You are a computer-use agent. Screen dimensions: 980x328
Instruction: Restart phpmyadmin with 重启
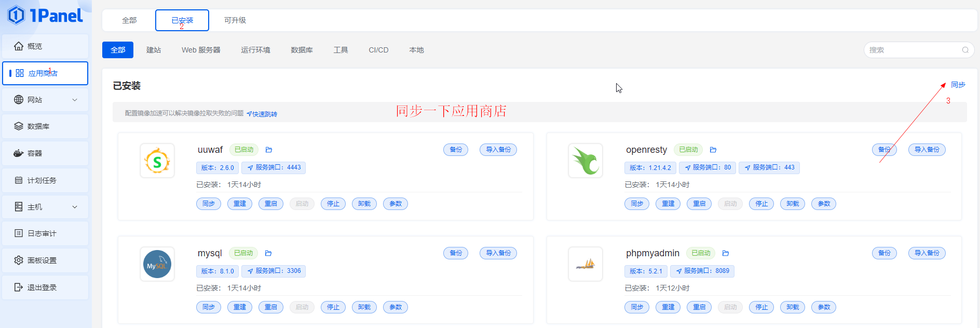(x=699, y=307)
